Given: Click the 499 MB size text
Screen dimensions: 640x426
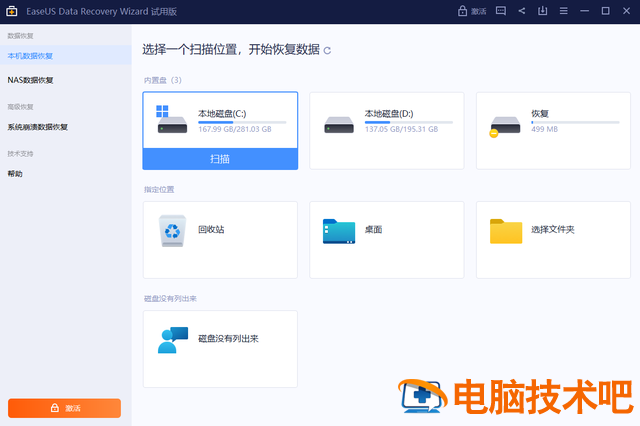Looking at the screenshot, I should (x=544, y=129).
